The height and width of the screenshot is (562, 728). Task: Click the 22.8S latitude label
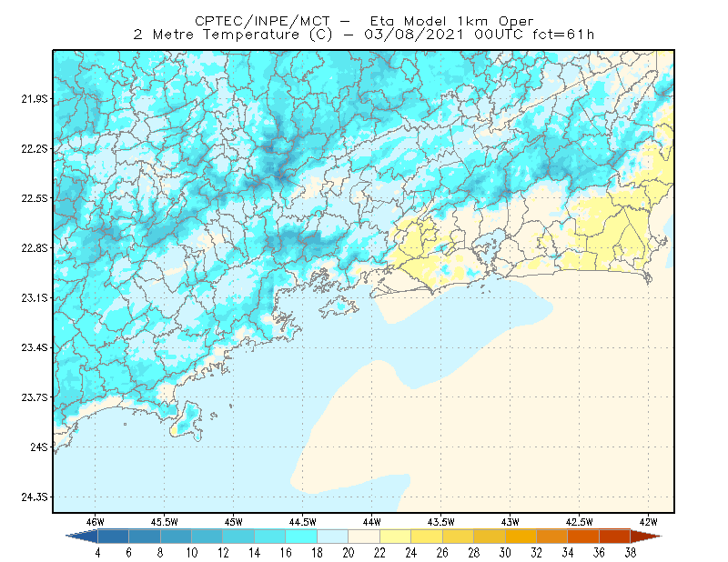click(35, 248)
